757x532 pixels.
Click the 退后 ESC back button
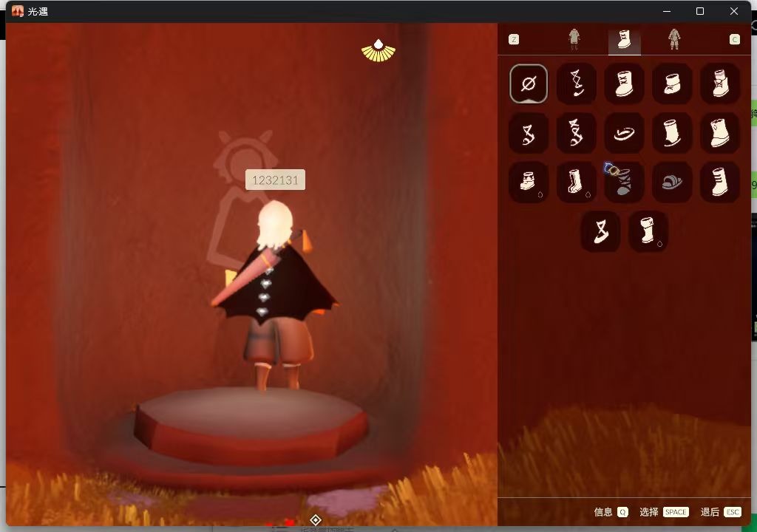pyautogui.click(x=720, y=512)
